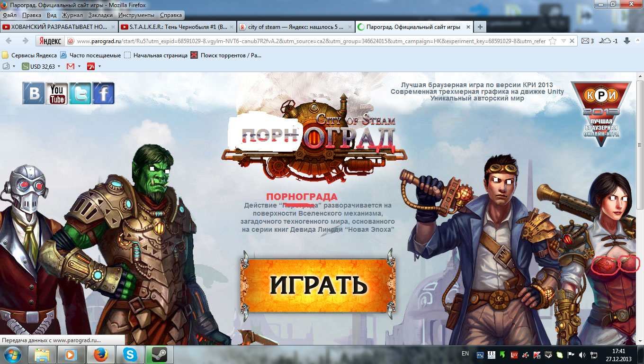
Task: Expand the Gmail icon dropdown arrow
Action: 79,66
